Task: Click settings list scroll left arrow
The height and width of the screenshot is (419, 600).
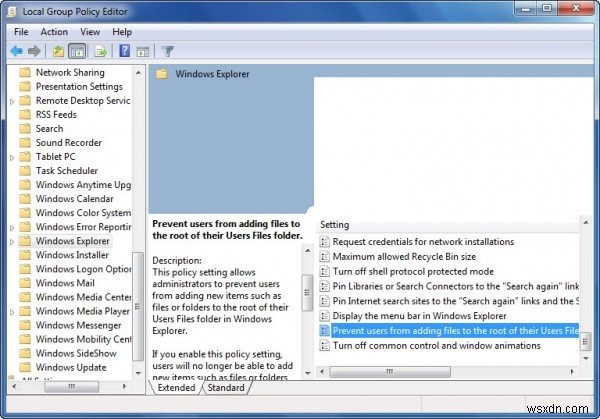Action: (323, 372)
